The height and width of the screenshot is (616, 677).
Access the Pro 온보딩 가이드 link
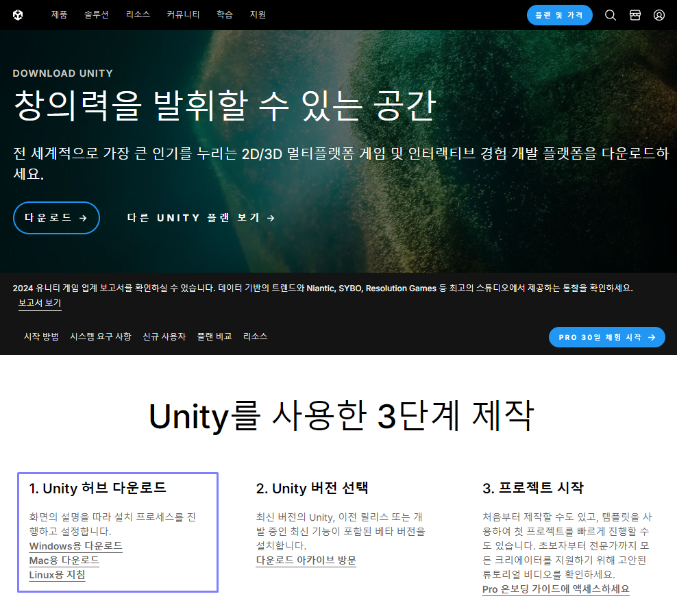click(556, 589)
